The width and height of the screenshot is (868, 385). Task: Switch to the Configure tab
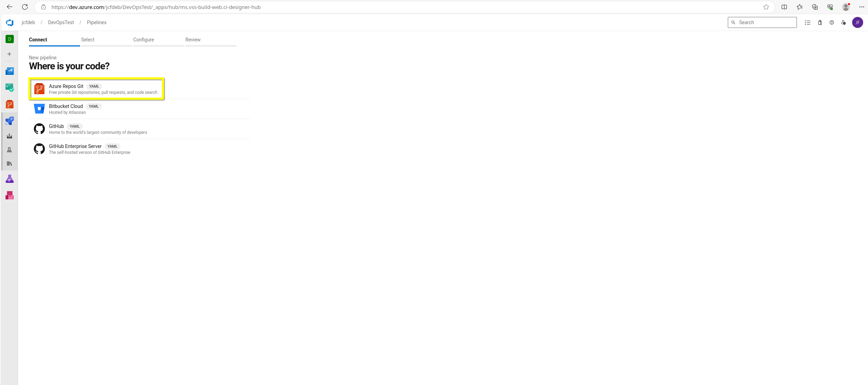[x=143, y=40]
